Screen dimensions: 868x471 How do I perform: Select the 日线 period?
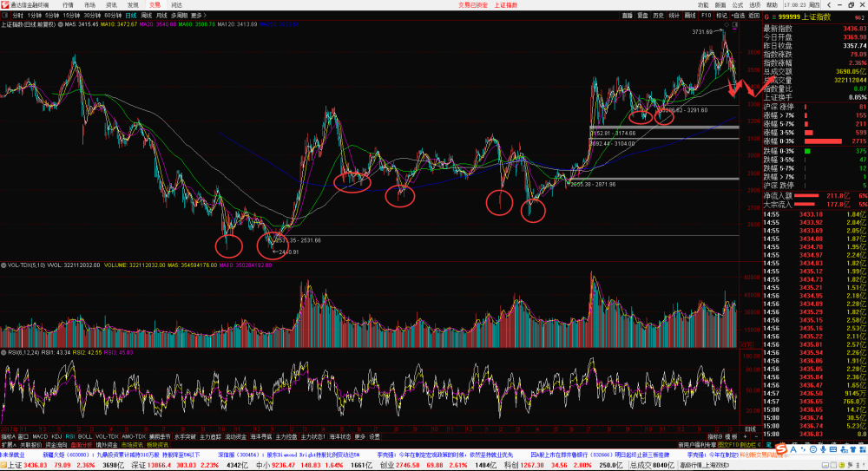pyautogui.click(x=131, y=16)
